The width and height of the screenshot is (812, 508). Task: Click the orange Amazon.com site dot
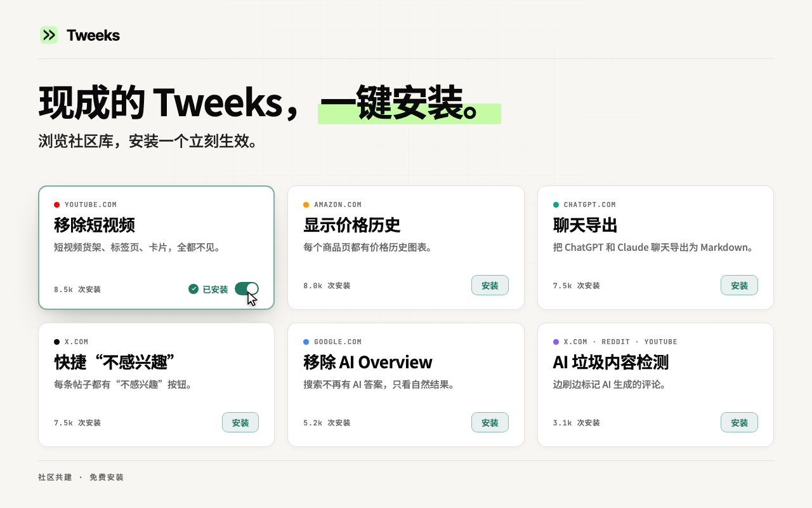pyautogui.click(x=306, y=204)
